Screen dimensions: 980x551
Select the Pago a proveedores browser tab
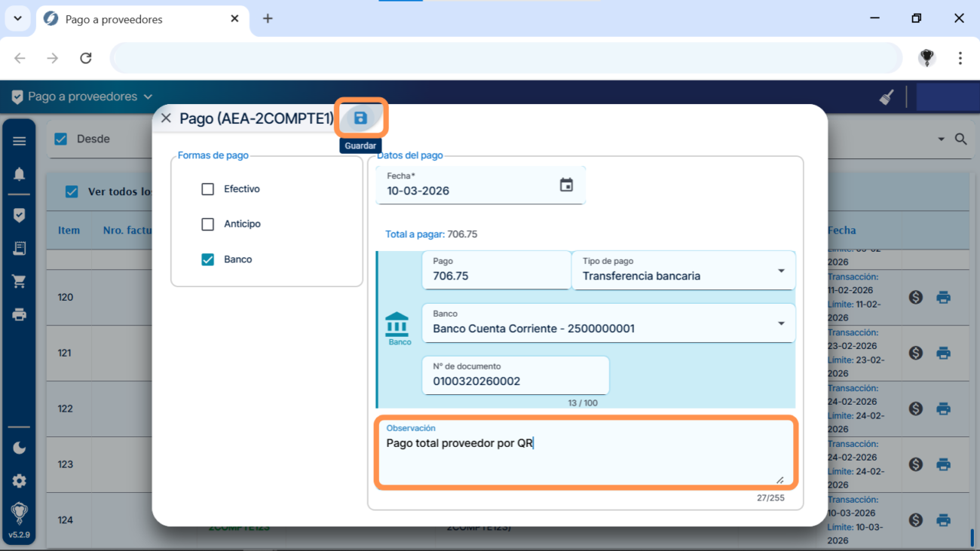click(x=139, y=19)
